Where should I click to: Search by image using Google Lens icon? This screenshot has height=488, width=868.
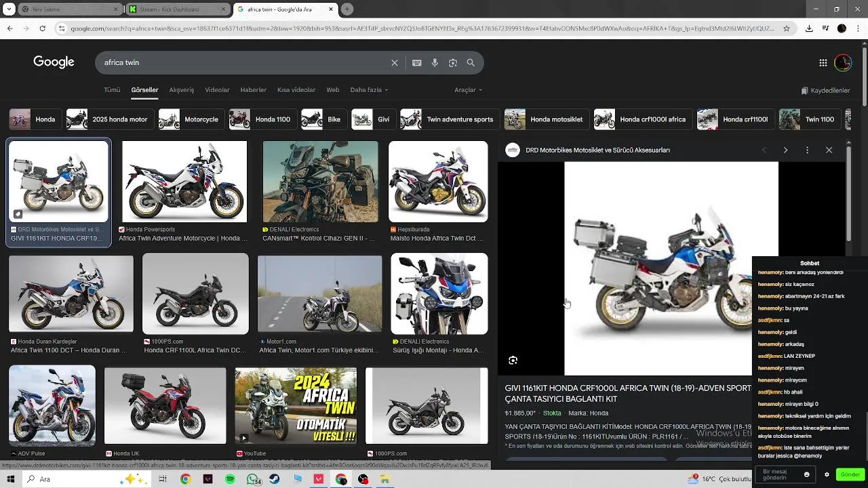[x=453, y=62]
